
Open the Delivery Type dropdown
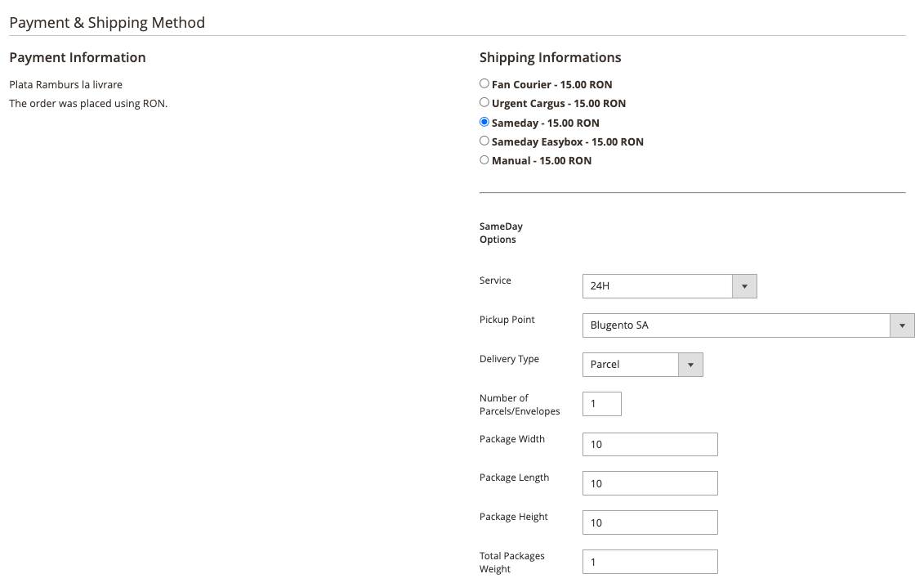[642, 365]
